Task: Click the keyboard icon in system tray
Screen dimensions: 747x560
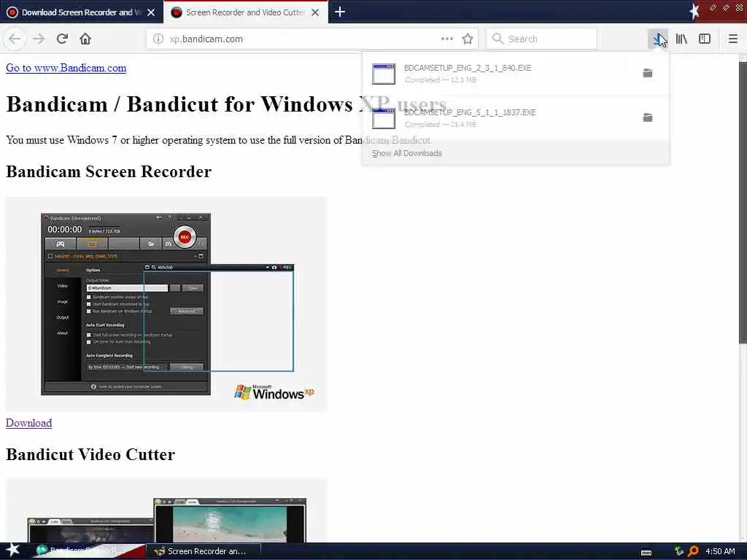Action: 646,552
